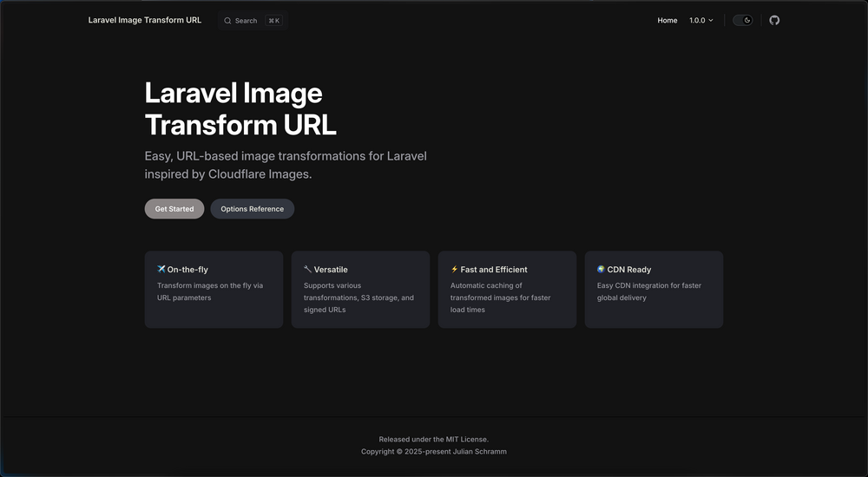Click the ⌘K shortcut badge in search
The image size is (868, 477).
click(273, 21)
